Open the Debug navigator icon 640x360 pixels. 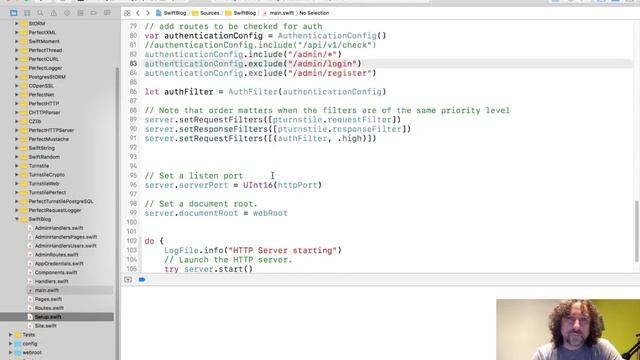[80, 13]
